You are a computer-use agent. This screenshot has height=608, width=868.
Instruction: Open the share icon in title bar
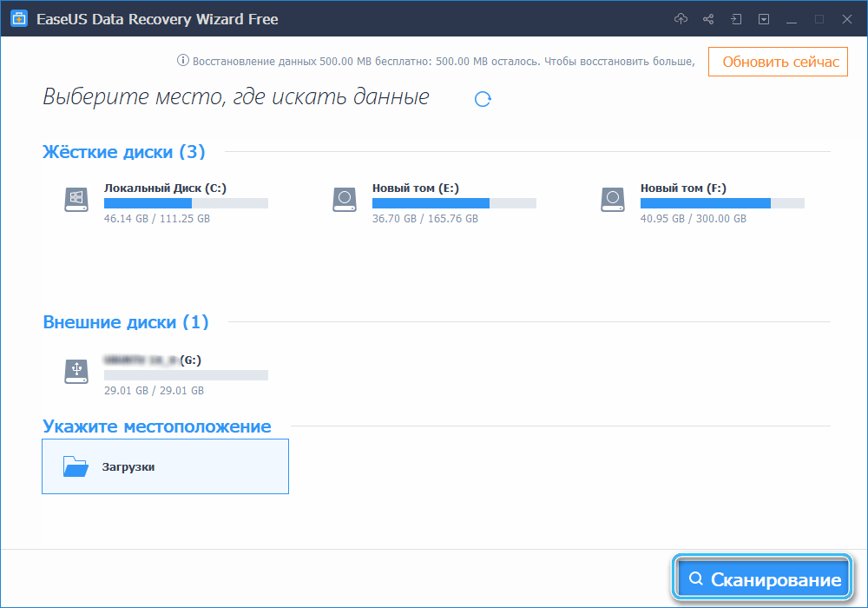point(708,18)
